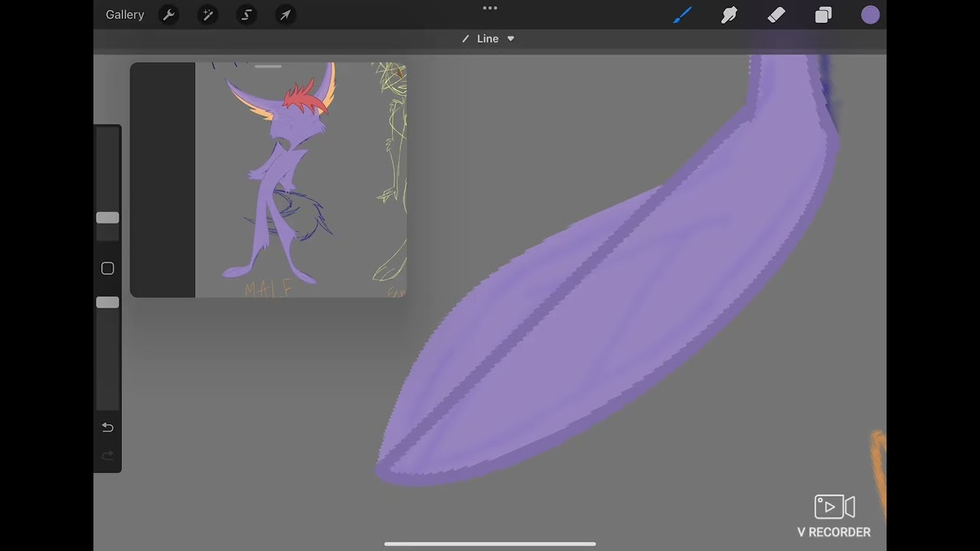980x551 pixels.
Task: Activate the Selection tool
Action: click(x=247, y=15)
